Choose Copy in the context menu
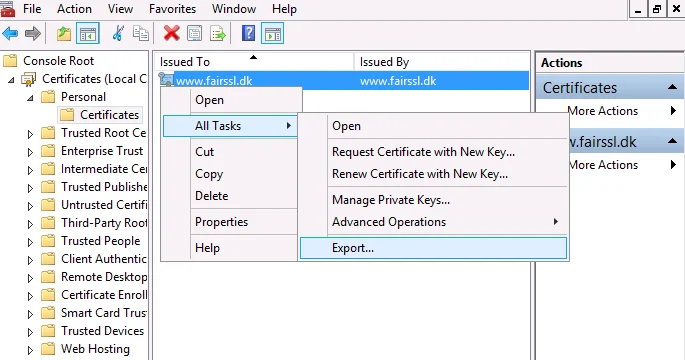 230,174
